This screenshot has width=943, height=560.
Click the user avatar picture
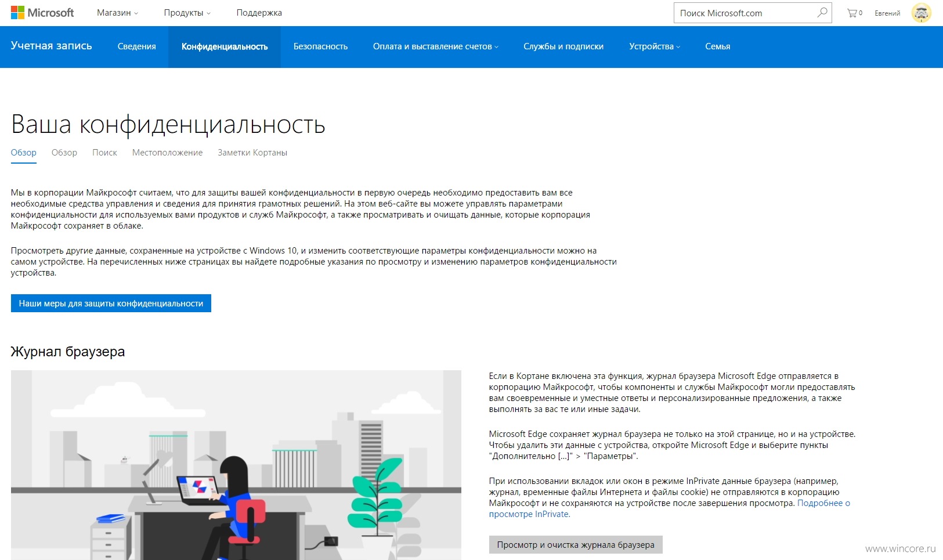click(921, 13)
